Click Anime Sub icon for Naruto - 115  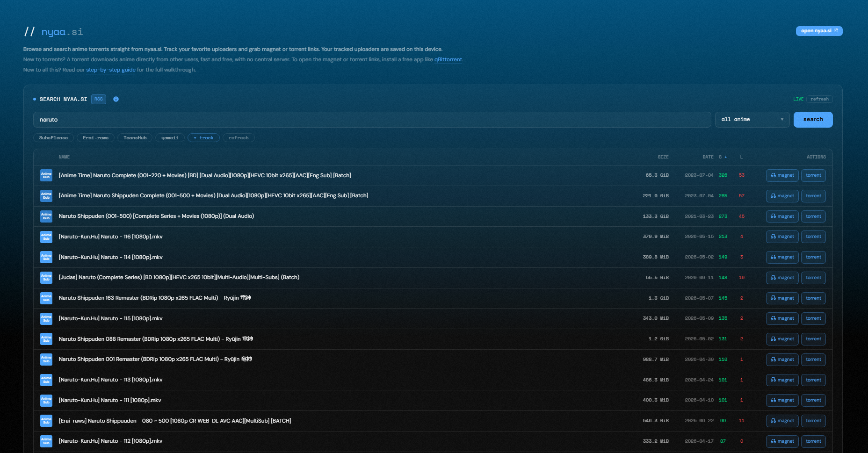(46, 318)
